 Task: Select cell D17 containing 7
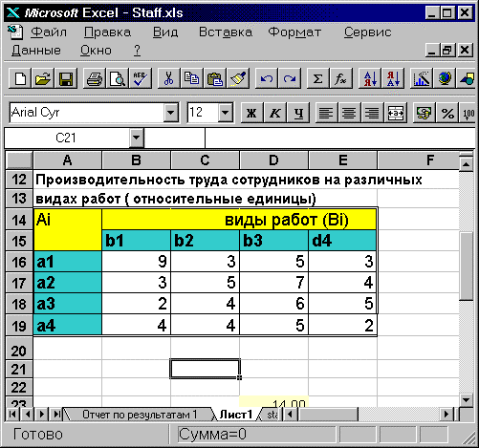273,283
